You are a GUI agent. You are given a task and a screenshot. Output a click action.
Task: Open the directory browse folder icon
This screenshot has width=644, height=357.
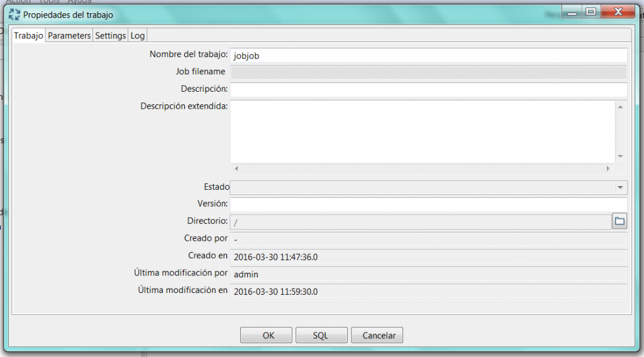[619, 221]
